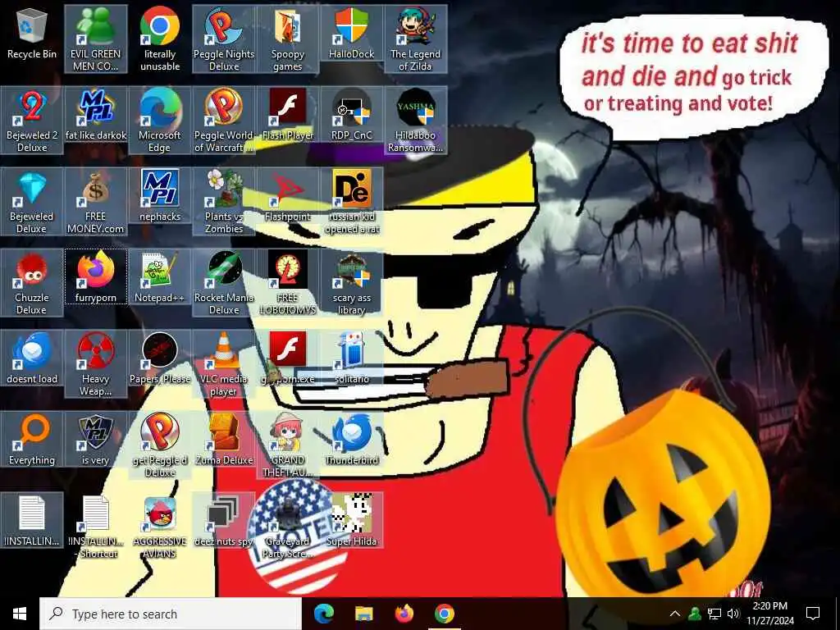Select the Zuma Deluxe shortcut
This screenshot has width=840, height=630.
224,440
